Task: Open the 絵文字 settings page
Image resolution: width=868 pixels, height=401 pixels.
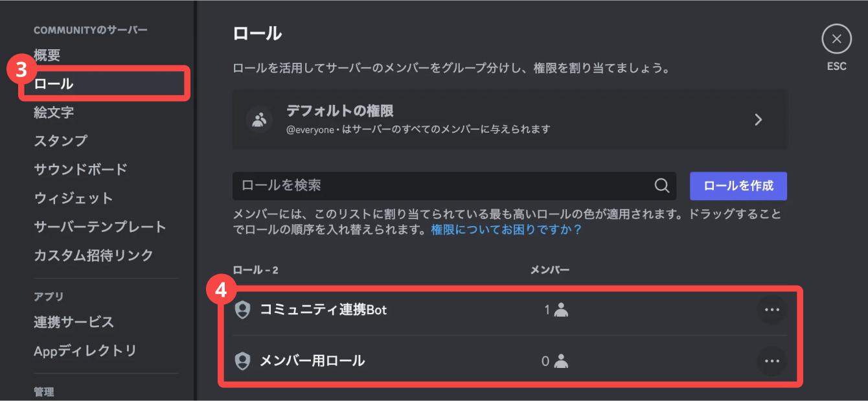Action: click(x=54, y=112)
